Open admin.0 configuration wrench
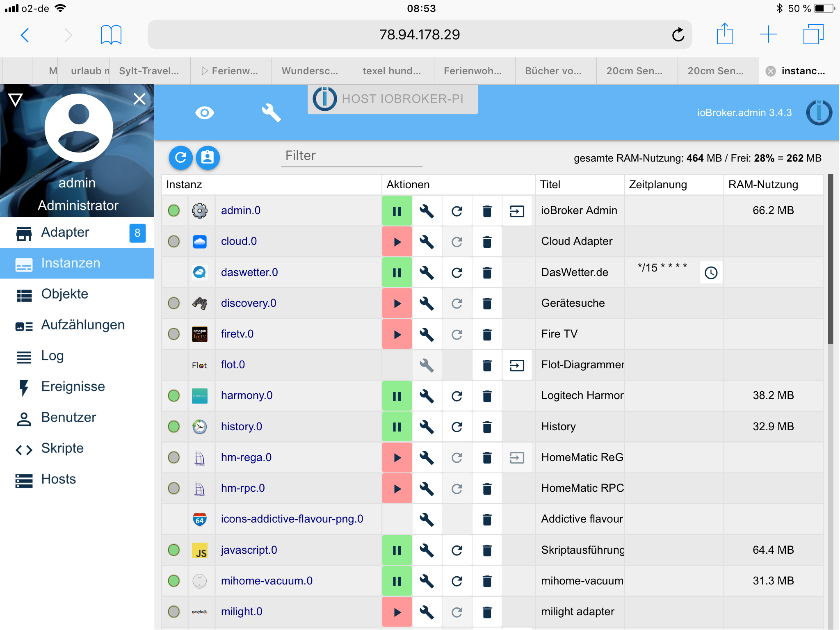840x630 pixels. (427, 211)
